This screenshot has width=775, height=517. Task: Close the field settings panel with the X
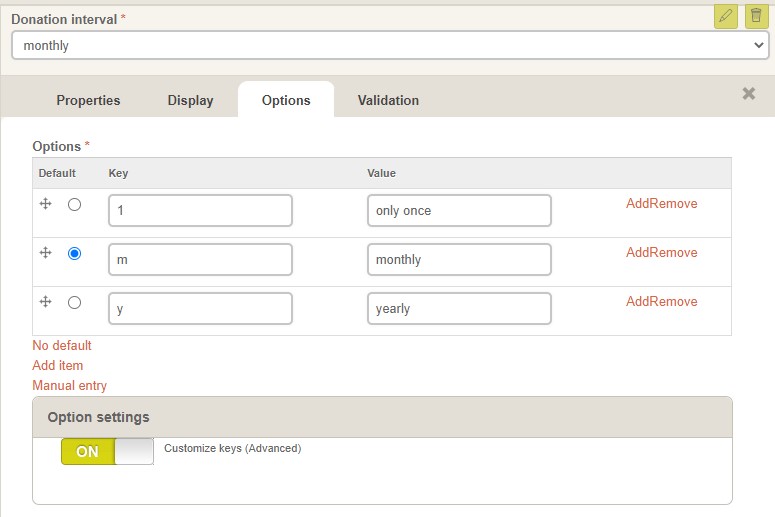pyautogui.click(x=748, y=93)
